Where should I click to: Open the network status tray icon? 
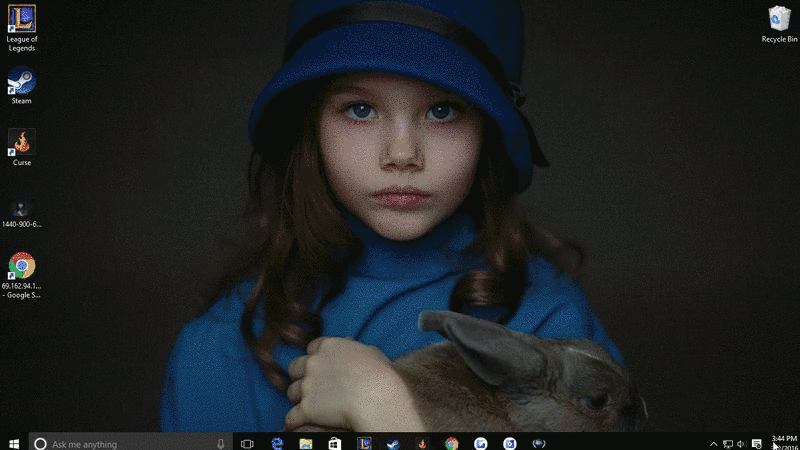click(x=728, y=444)
